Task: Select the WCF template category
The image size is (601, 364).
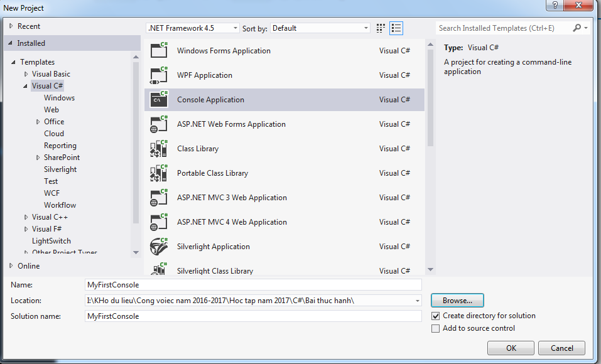Action: 51,193
